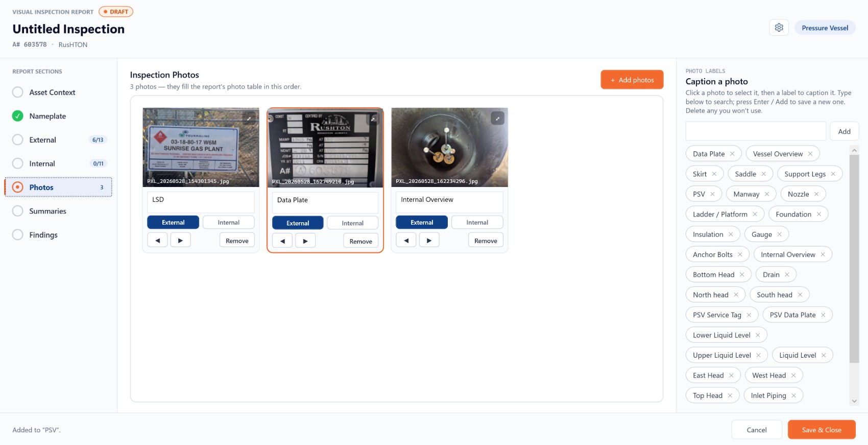
Task: Delete the Skirt label
Action: point(714,174)
